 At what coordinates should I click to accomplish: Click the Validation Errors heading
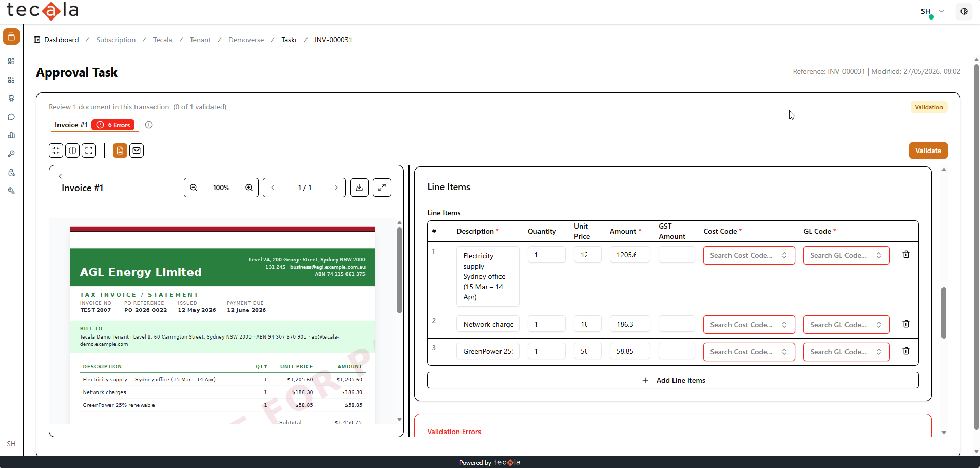click(x=454, y=432)
